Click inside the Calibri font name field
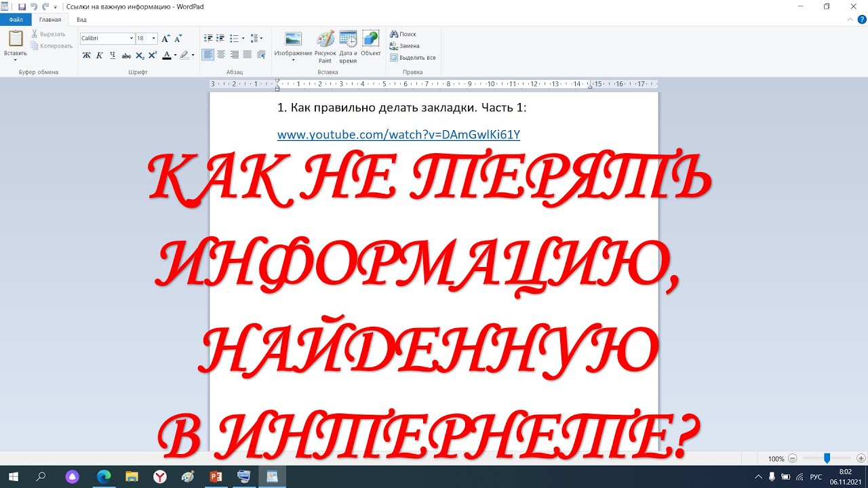This screenshot has width=868, height=488. tap(103, 39)
